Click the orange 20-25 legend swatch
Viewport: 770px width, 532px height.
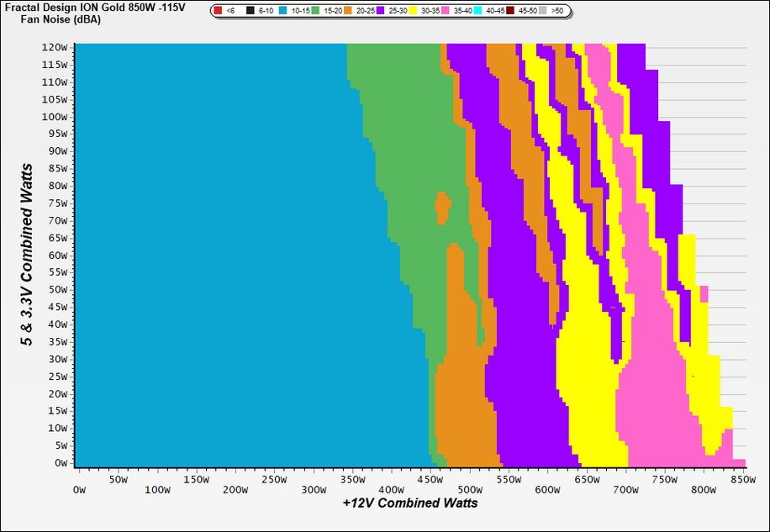[x=348, y=10]
